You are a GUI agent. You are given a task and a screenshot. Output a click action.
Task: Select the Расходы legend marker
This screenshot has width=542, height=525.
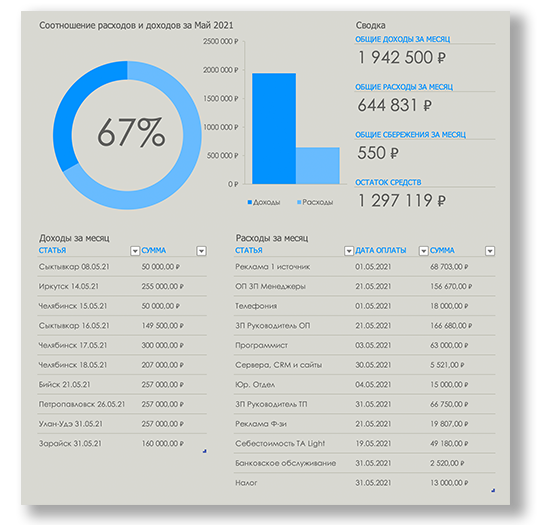pyautogui.click(x=299, y=202)
